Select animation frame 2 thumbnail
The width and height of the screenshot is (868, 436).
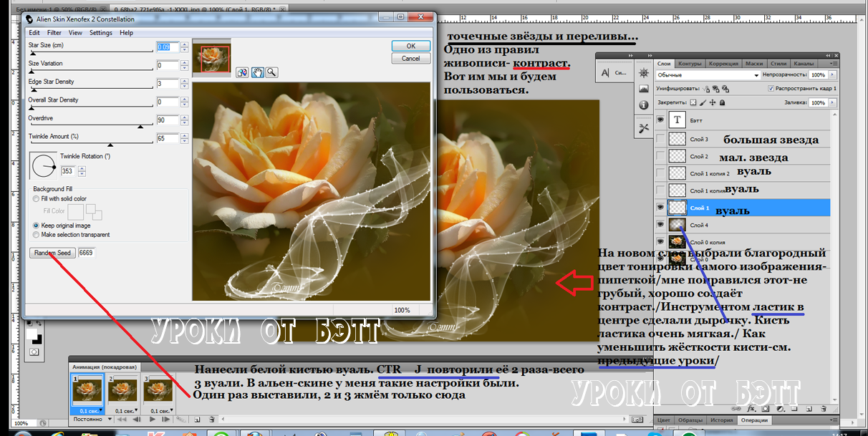point(122,390)
